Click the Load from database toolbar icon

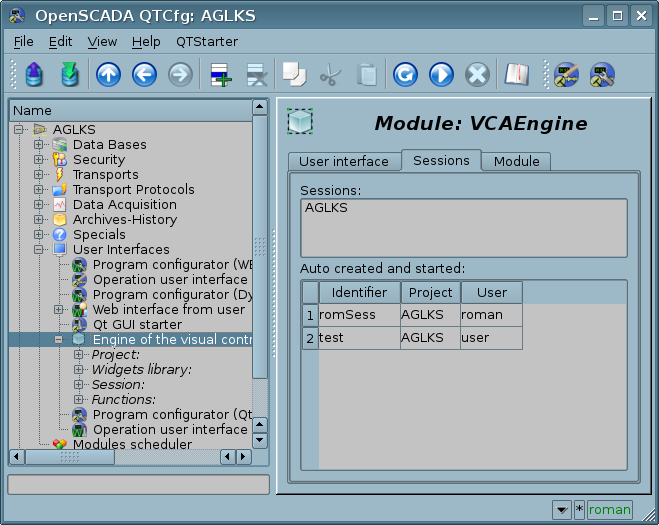pyautogui.click(x=35, y=75)
